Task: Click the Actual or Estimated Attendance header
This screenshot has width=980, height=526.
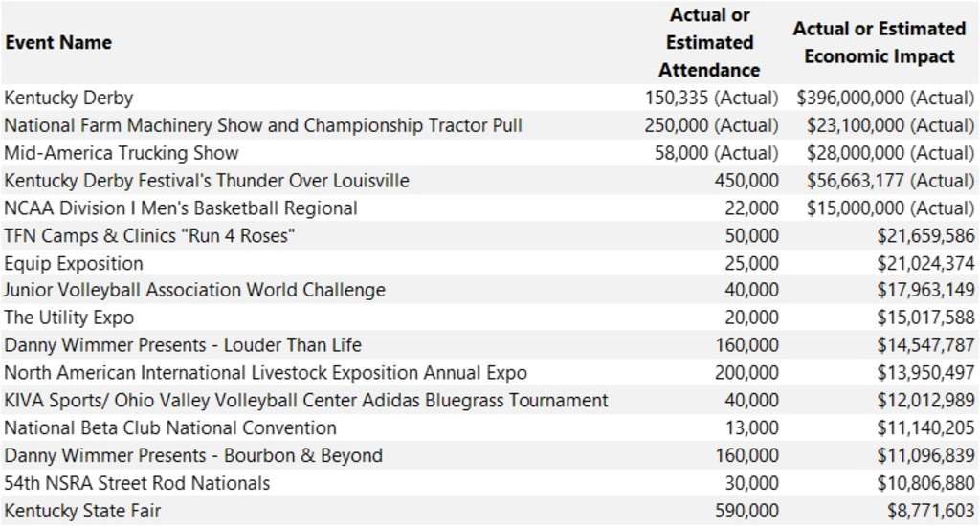Action: [709, 43]
